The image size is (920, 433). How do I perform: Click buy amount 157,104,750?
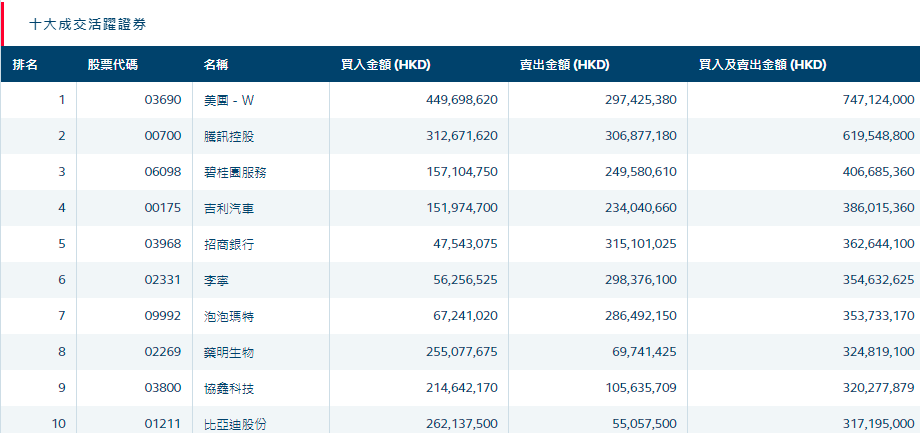(x=462, y=172)
